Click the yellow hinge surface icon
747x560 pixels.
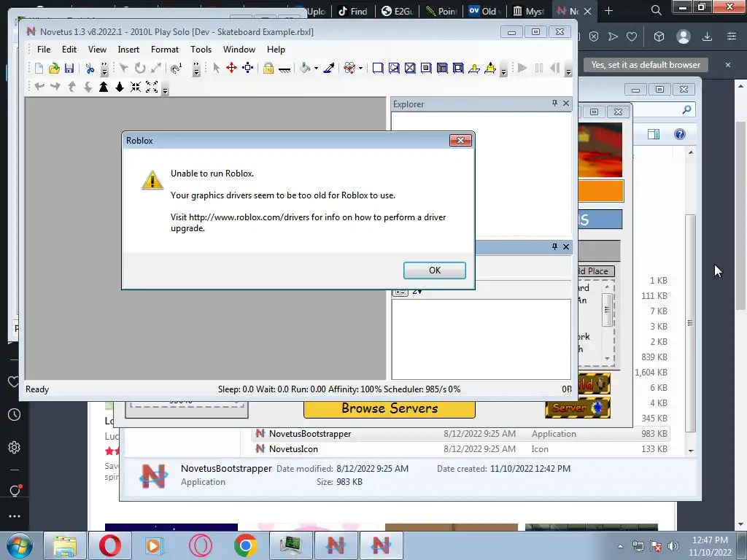474,68
